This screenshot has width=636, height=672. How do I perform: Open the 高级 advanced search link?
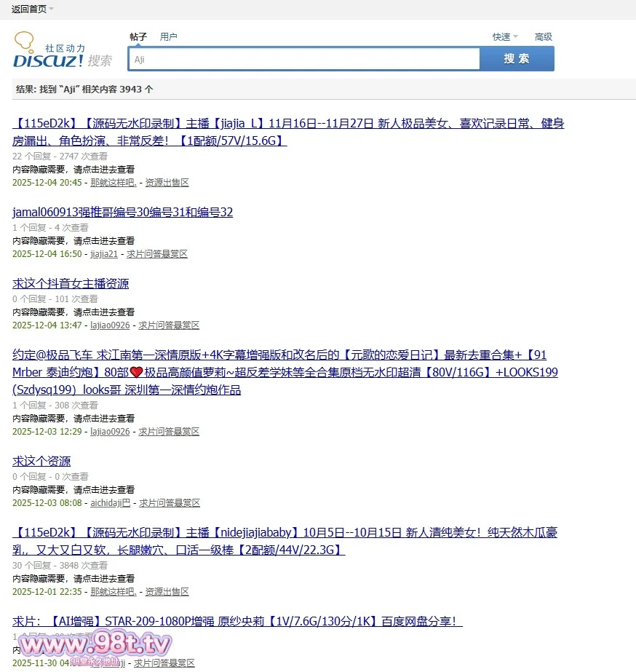543,36
